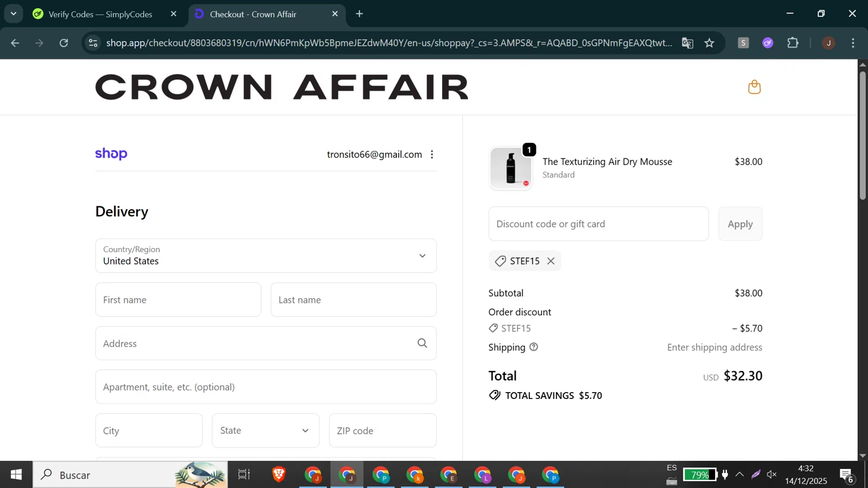Viewport: 868px width, 488px height.
Task: Open Task View on taskbar
Action: (x=244, y=475)
